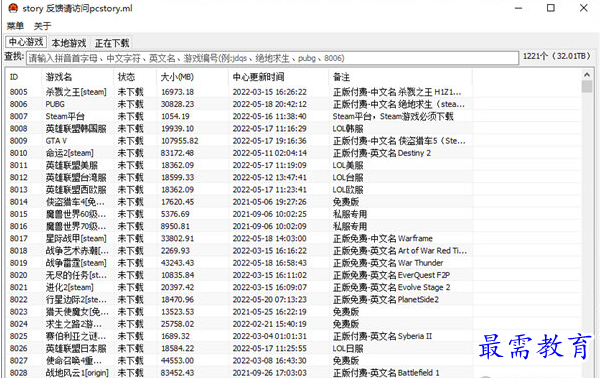Image resolution: width=600 pixels, height=378 pixels.
Task: Open the 菜单 menu
Action: pyautogui.click(x=15, y=26)
